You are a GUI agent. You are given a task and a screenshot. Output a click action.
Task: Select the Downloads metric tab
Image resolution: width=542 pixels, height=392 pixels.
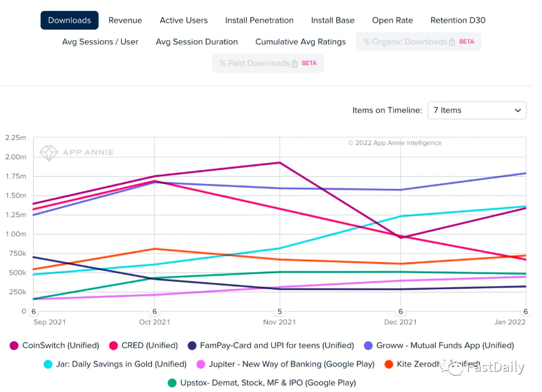coord(69,21)
